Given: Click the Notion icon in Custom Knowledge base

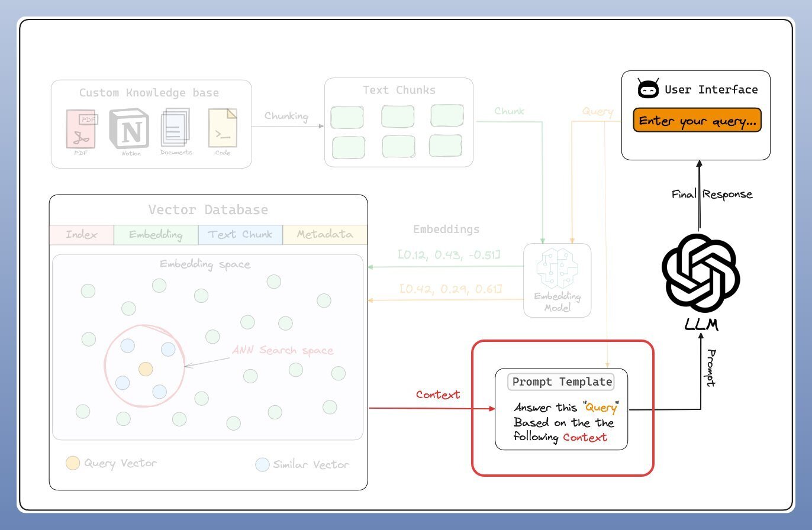Looking at the screenshot, I should (x=129, y=129).
